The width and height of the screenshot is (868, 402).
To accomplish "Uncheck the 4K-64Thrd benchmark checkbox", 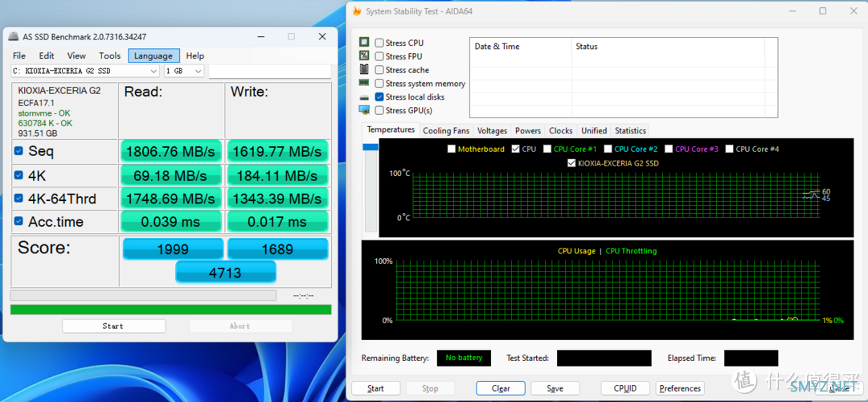I will click(18, 199).
